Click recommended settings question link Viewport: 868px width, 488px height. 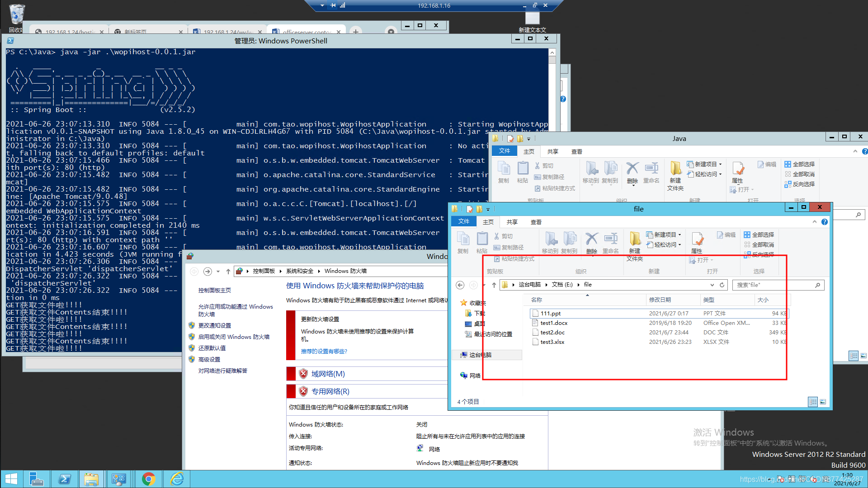tap(324, 351)
